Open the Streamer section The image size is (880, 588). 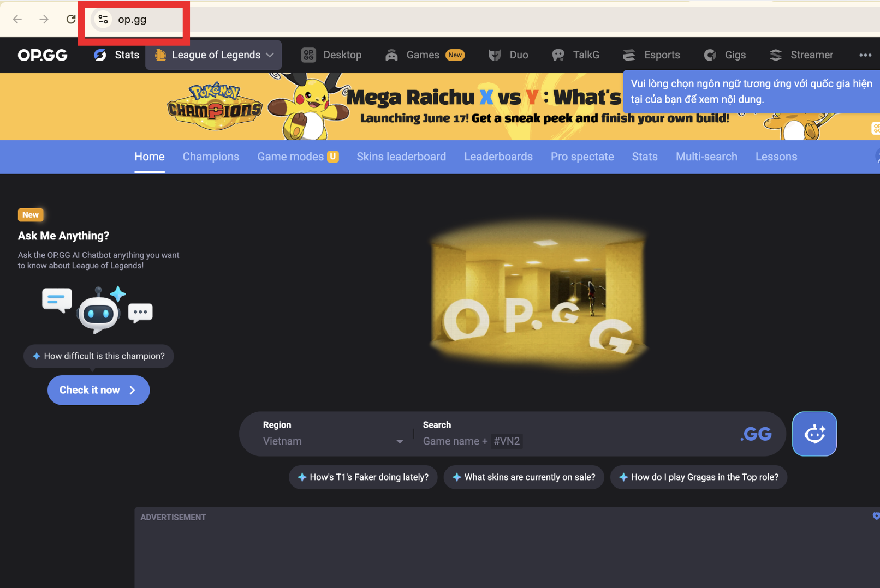tap(801, 55)
